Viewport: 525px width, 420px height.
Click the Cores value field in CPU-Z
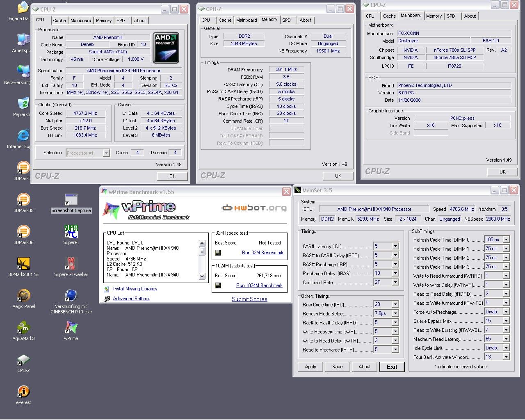click(x=137, y=153)
